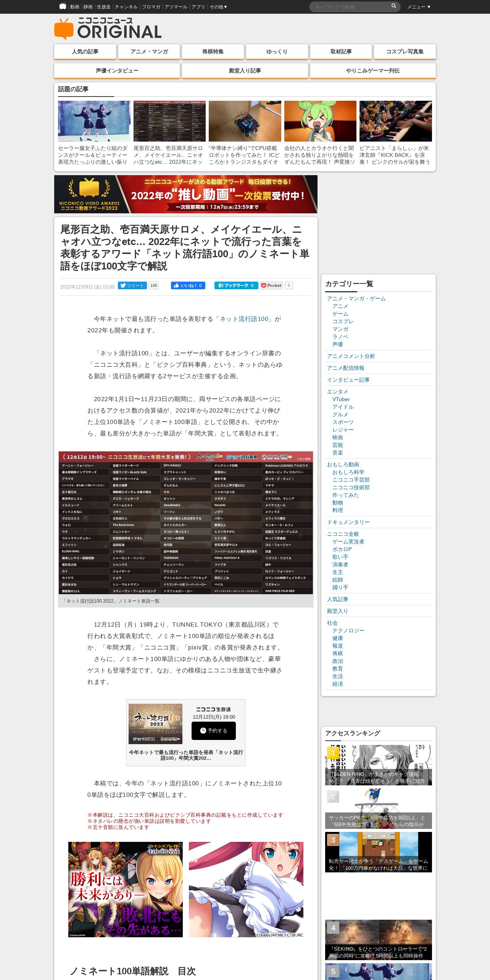Select the 声優インタビュー tab

[x=117, y=71]
